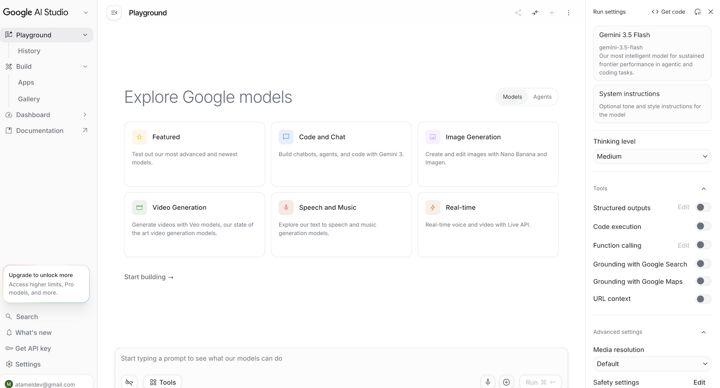Click the Video Generation icon
The width and height of the screenshot is (720, 388).
pos(139,208)
